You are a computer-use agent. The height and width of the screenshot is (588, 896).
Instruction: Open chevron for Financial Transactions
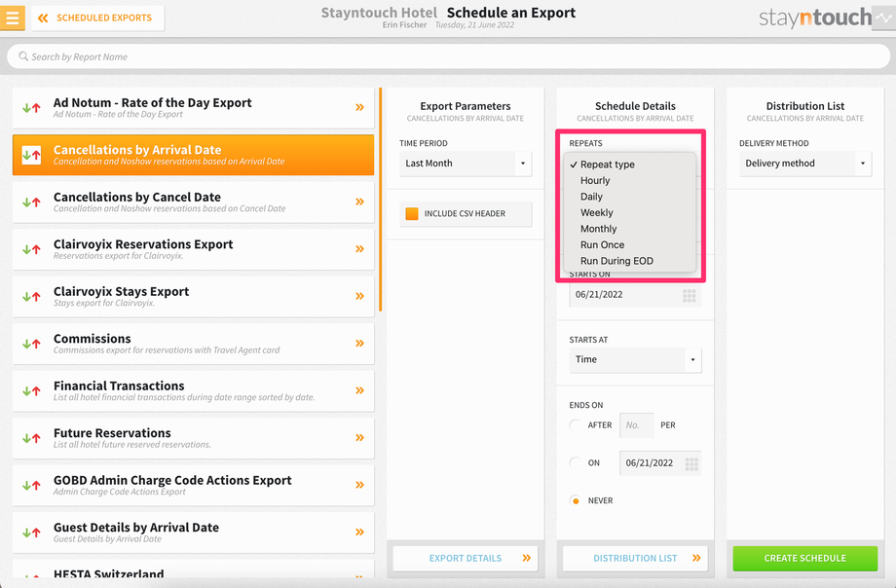[359, 390]
